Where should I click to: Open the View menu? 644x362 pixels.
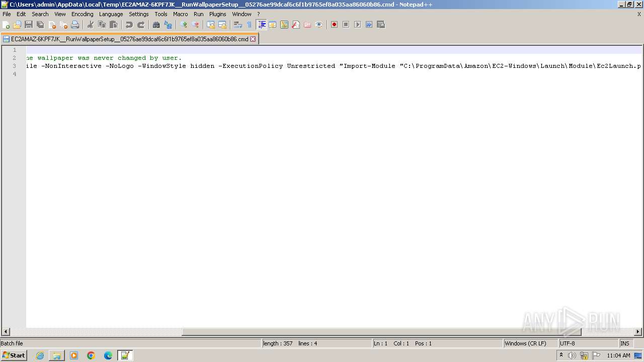(x=60, y=14)
